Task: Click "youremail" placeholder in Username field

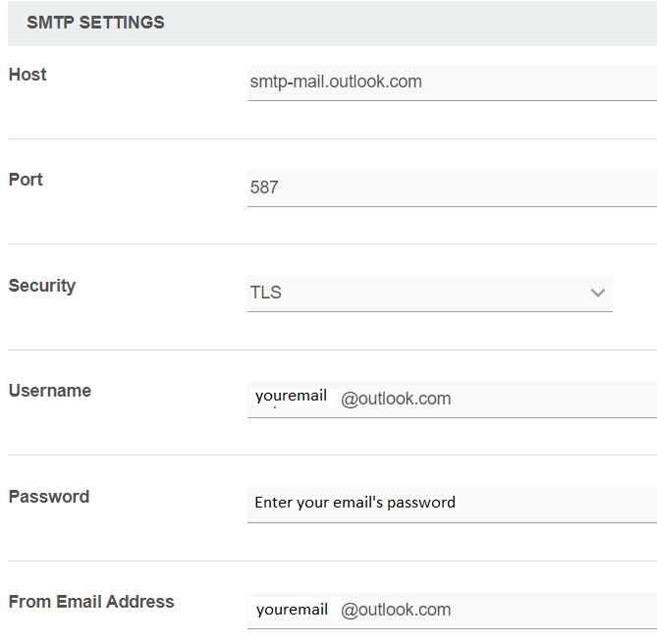Action: pyautogui.click(x=291, y=396)
